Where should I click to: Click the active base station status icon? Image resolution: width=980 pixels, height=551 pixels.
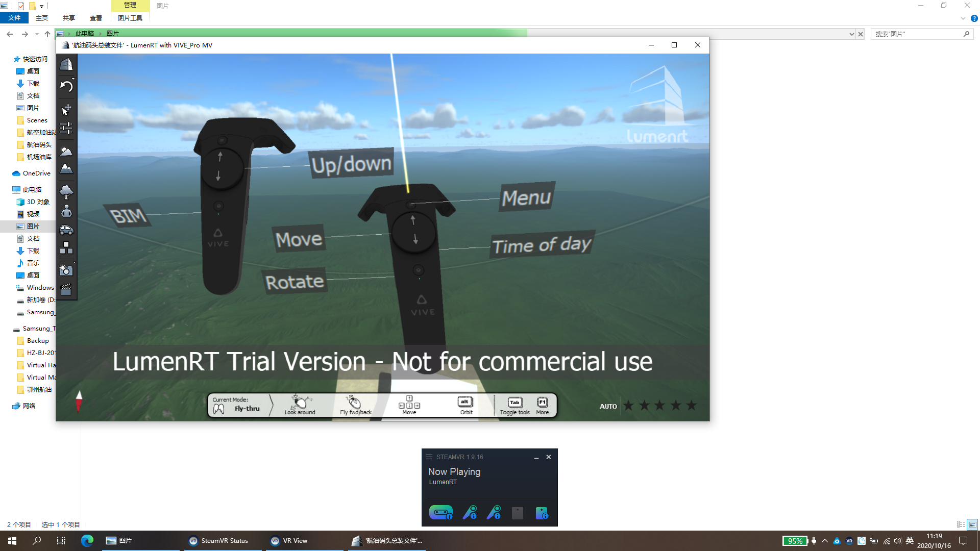tap(542, 513)
